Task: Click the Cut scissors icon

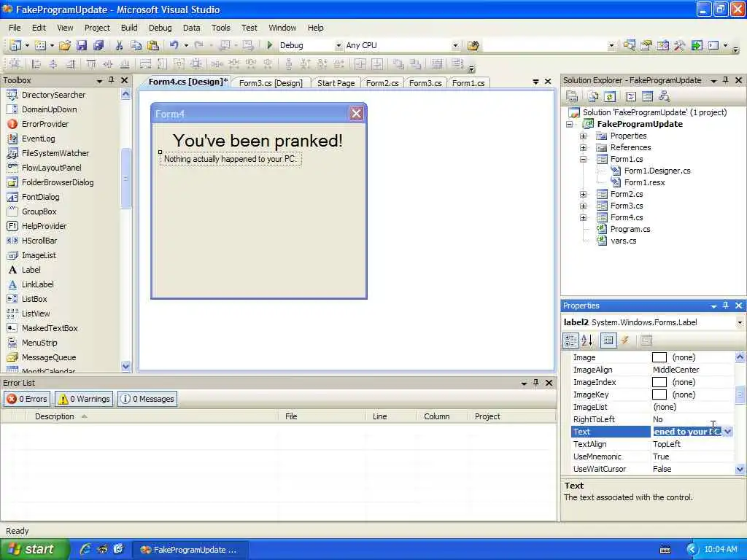Action: pos(119,45)
